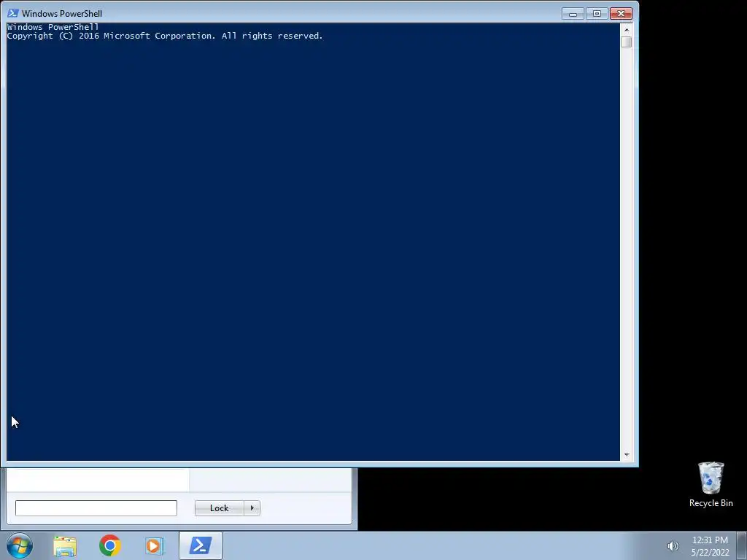Open the Windows Start menu orb
Screen dimensions: 747x560
(20, 545)
